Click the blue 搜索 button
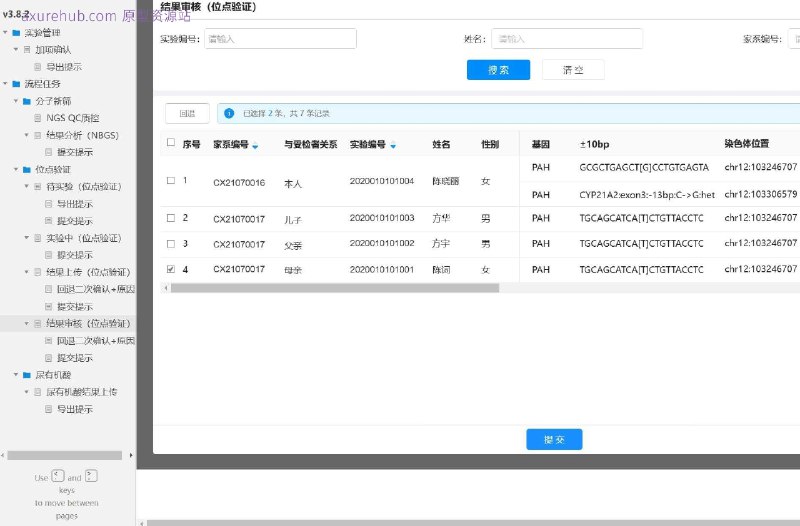The width and height of the screenshot is (800, 526). pos(498,70)
